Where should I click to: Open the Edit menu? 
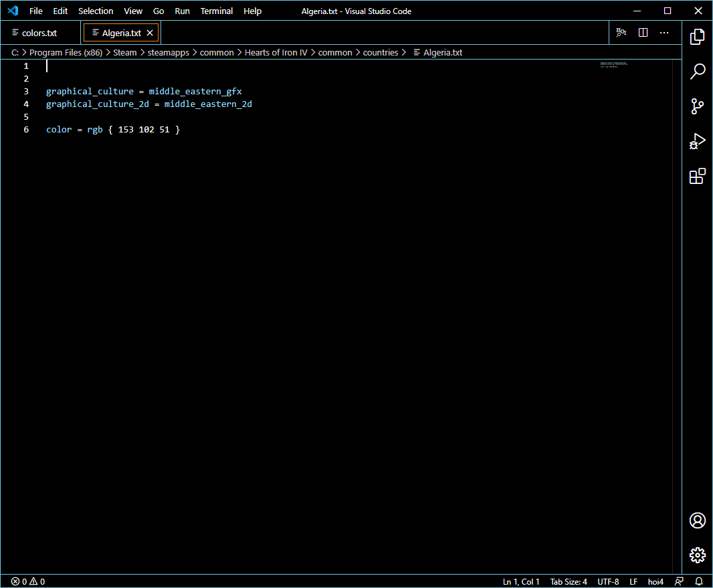coord(60,11)
